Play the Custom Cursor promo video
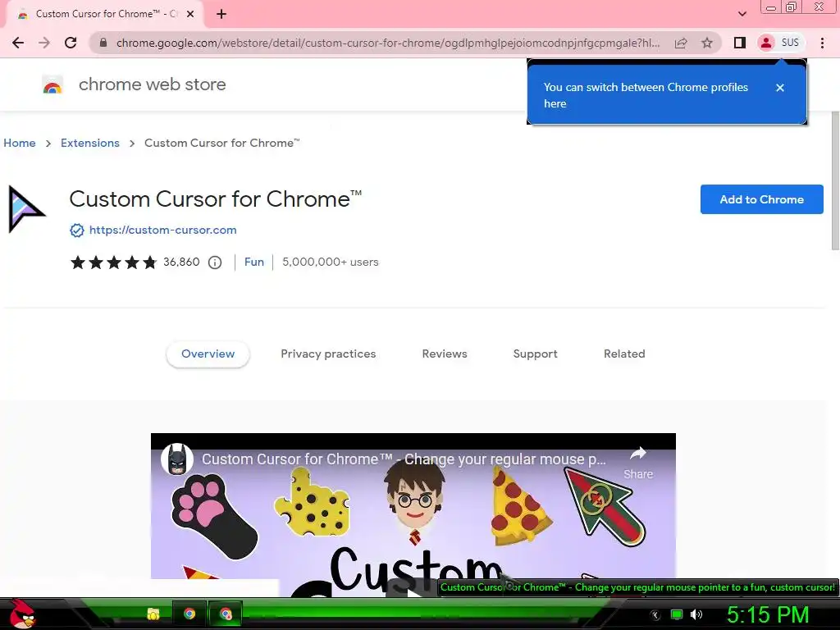 click(x=413, y=589)
